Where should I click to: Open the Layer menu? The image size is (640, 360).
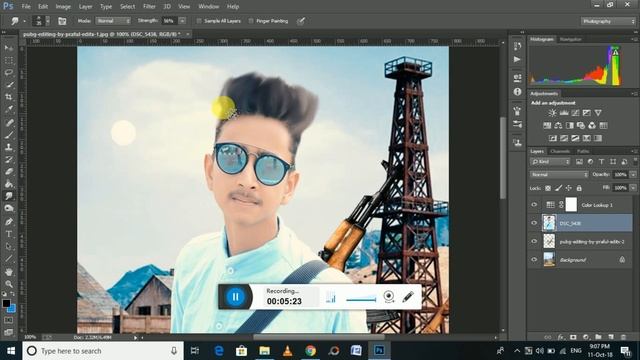click(85, 7)
